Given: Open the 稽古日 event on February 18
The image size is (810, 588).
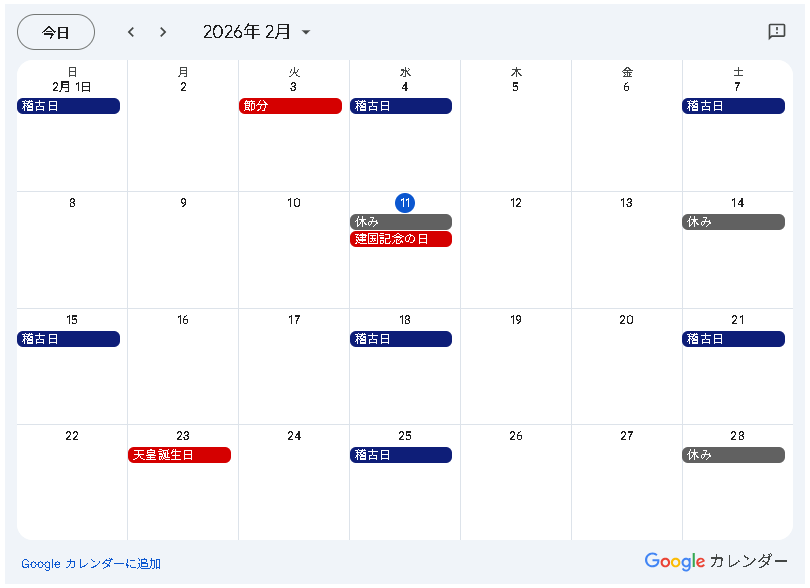Looking at the screenshot, I should click(401, 339).
